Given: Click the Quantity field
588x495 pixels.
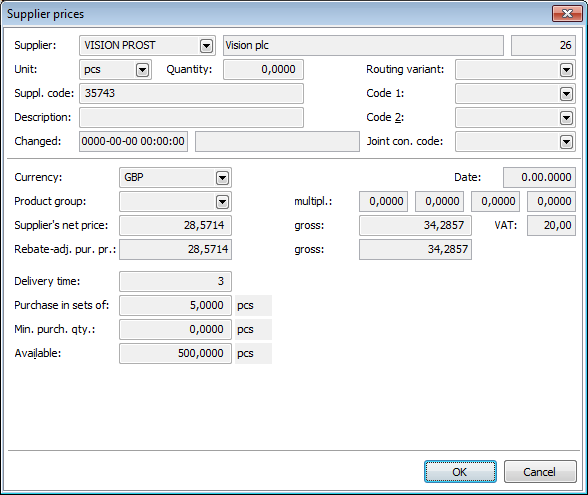Looking at the screenshot, I should coord(263,69).
